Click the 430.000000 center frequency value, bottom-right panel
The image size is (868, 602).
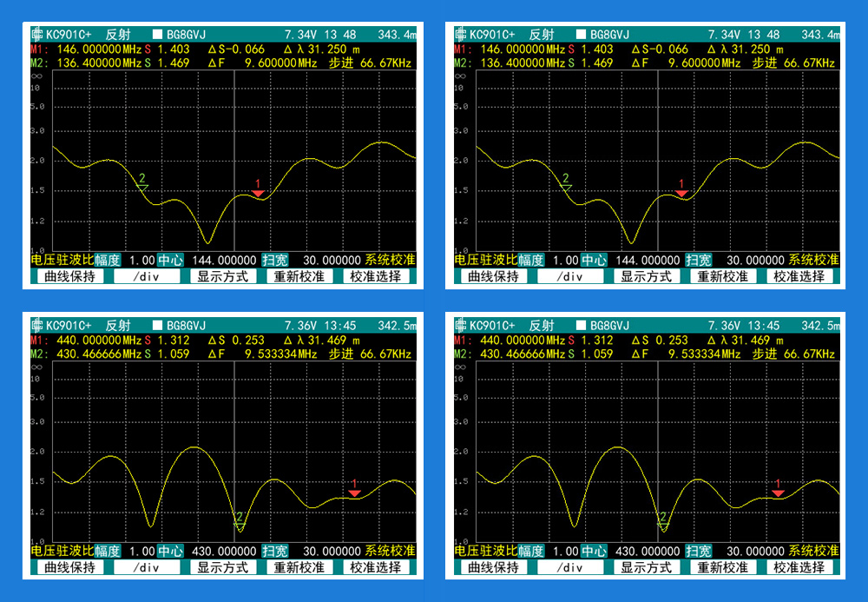click(x=648, y=551)
